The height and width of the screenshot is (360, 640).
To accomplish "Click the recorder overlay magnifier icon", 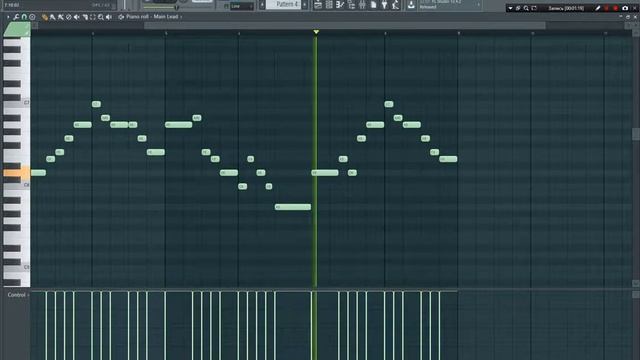I will tap(526, 8).
